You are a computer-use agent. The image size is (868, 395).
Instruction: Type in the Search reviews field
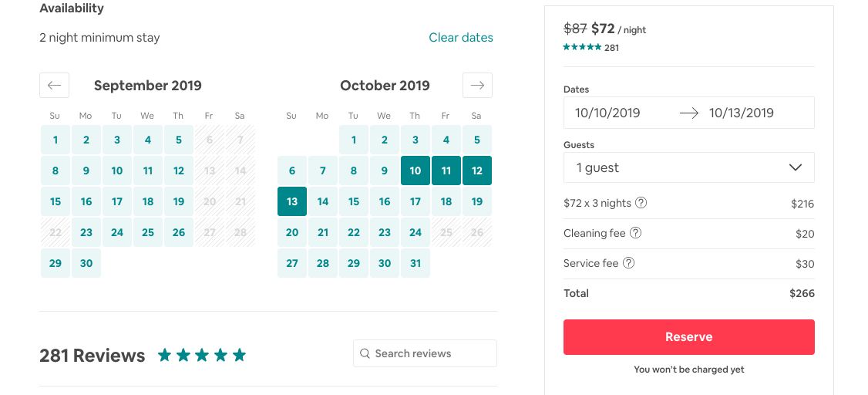pos(432,353)
